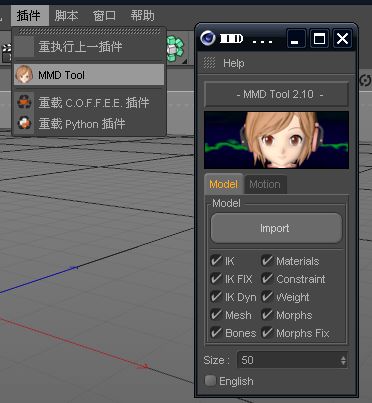Screen dimensions: 372x403
Task: Toggle the IK Dyn checkbox
Action: coord(216,297)
